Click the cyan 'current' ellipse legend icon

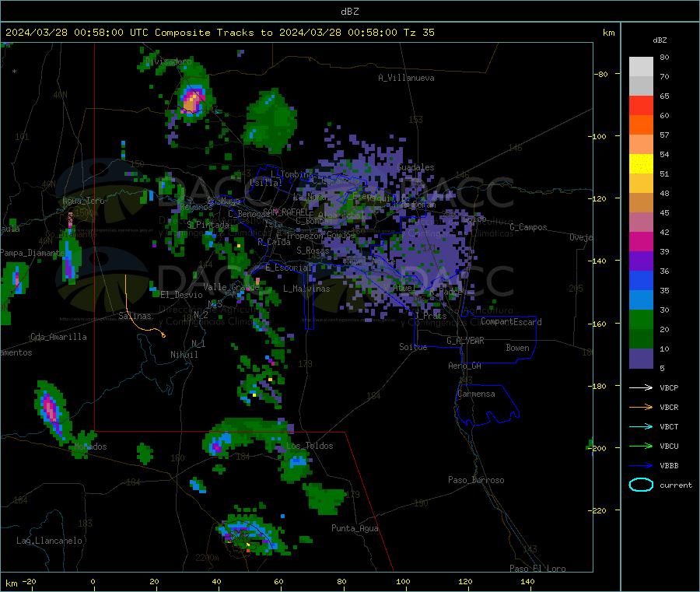(x=641, y=485)
